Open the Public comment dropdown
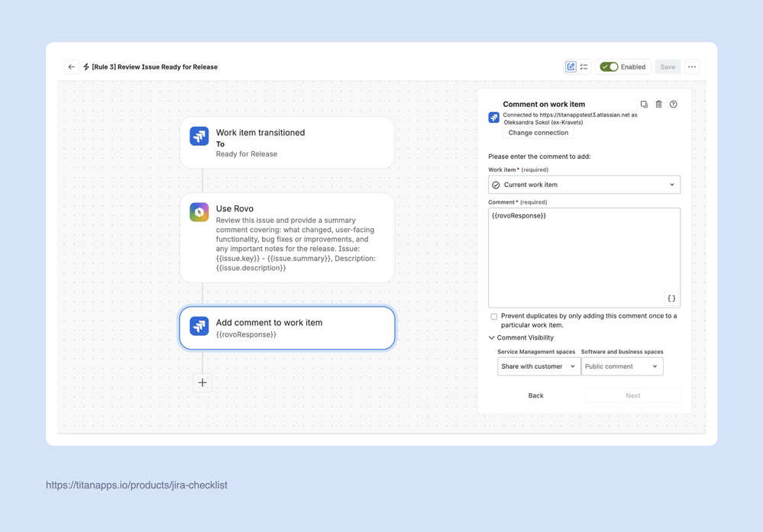The height and width of the screenshot is (532, 763). [622, 366]
